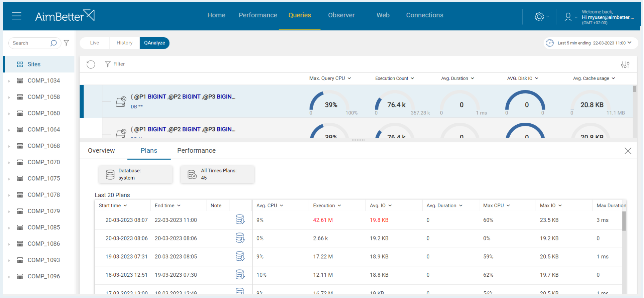Open the hamburger menu icon
Viewport: 644px width, 298px height.
pyautogui.click(x=17, y=16)
